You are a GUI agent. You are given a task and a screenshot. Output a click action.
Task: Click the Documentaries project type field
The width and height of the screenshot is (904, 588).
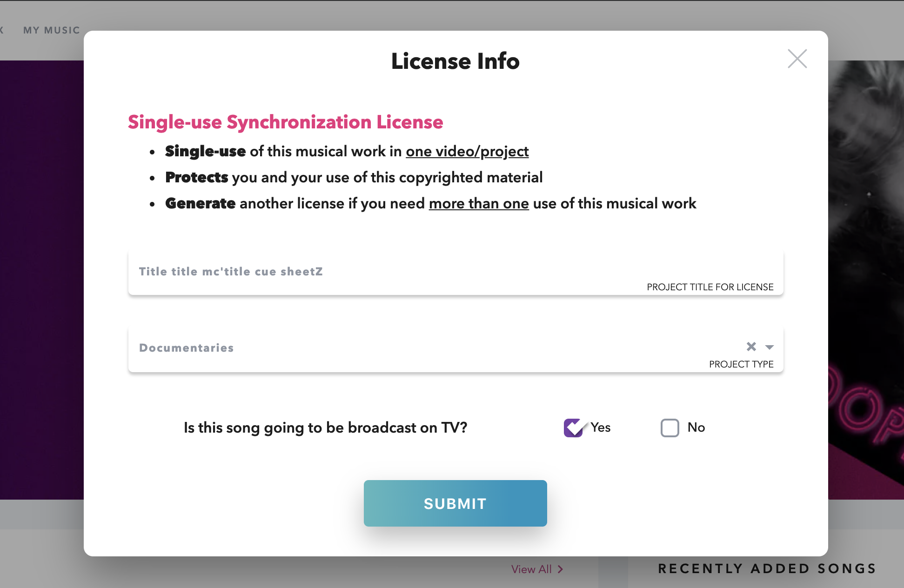(x=419, y=348)
